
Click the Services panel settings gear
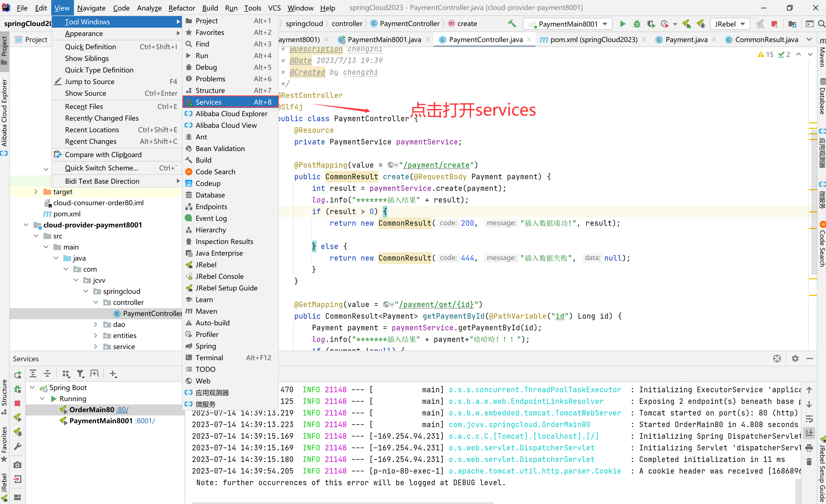coord(795,358)
